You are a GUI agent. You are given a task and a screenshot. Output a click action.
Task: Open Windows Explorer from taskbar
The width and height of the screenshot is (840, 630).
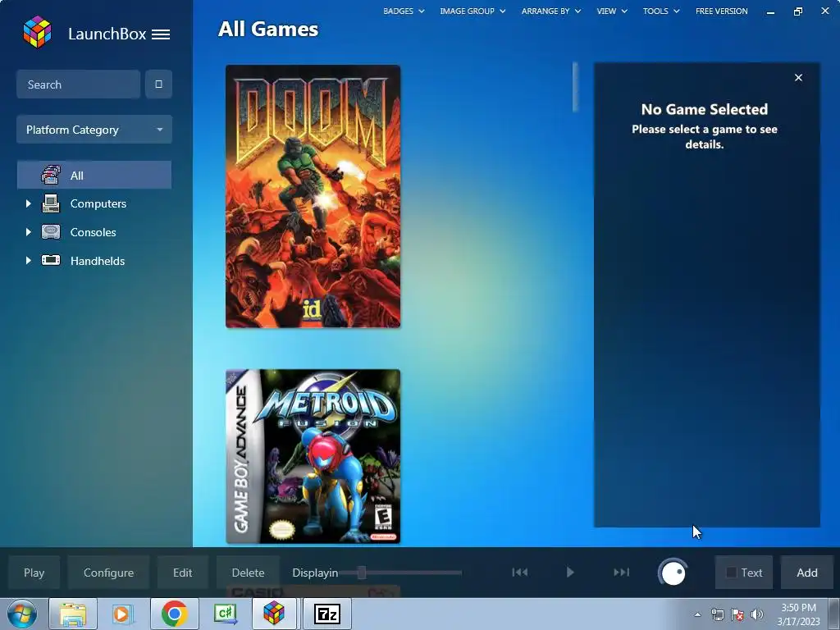[73, 614]
